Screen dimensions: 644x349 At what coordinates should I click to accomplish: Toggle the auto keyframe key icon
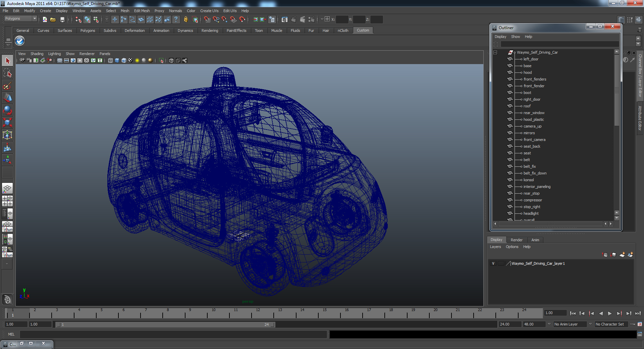click(633, 324)
